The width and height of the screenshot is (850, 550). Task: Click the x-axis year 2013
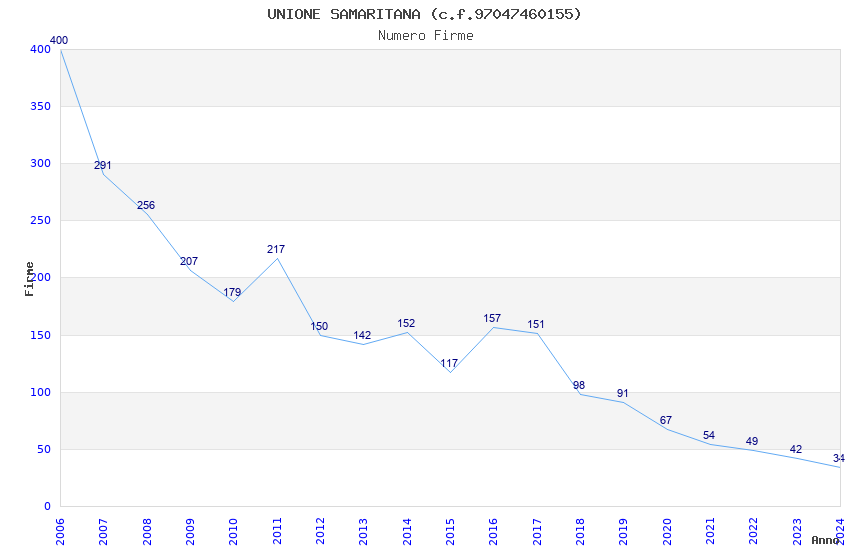[x=363, y=531]
